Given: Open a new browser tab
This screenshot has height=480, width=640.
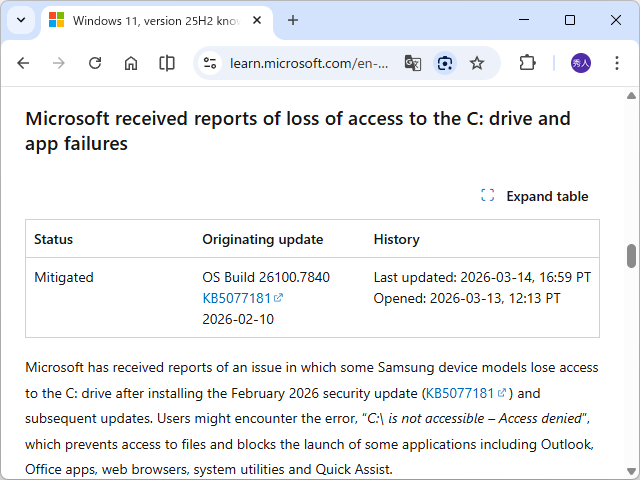Looking at the screenshot, I should (293, 20).
